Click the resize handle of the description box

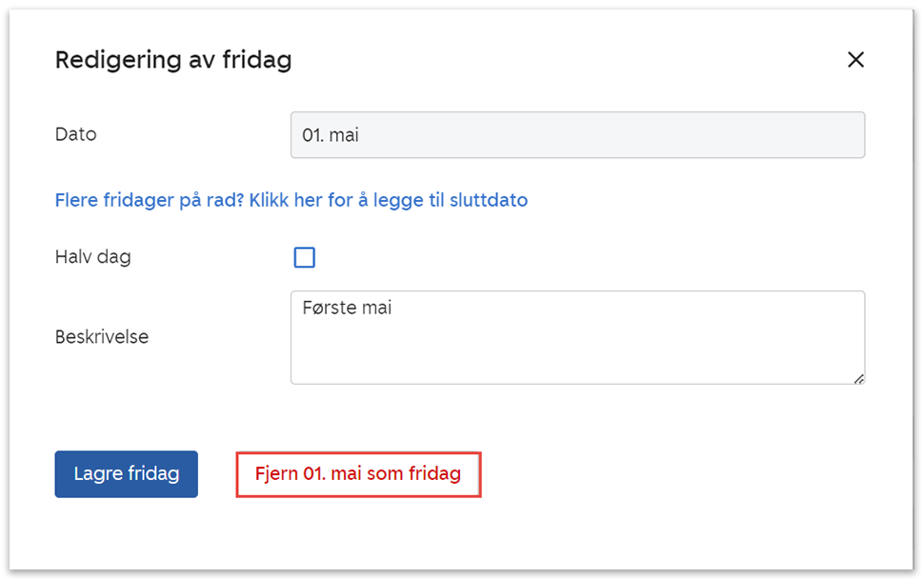(858, 378)
